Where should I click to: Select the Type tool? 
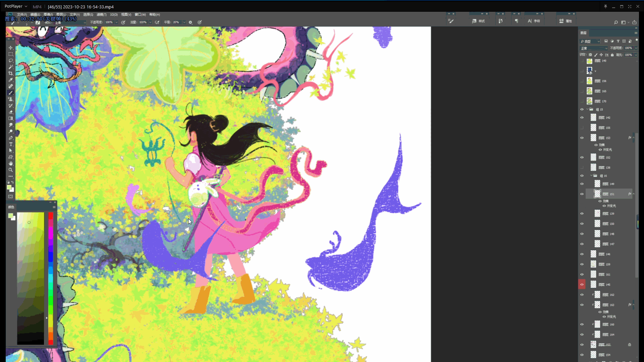[11, 144]
